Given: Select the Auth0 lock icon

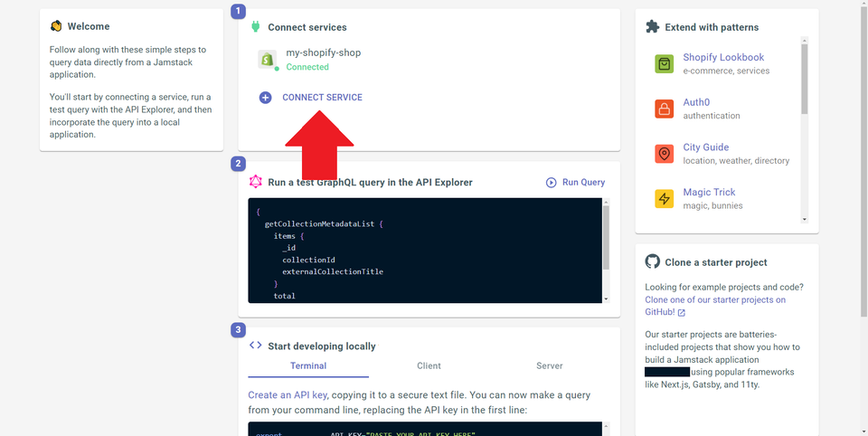Looking at the screenshot, I should 665,109.
